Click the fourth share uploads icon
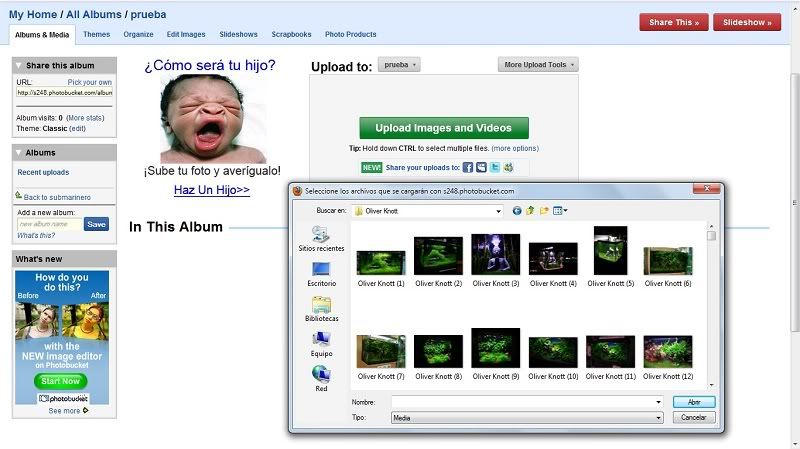 point(508,167)
